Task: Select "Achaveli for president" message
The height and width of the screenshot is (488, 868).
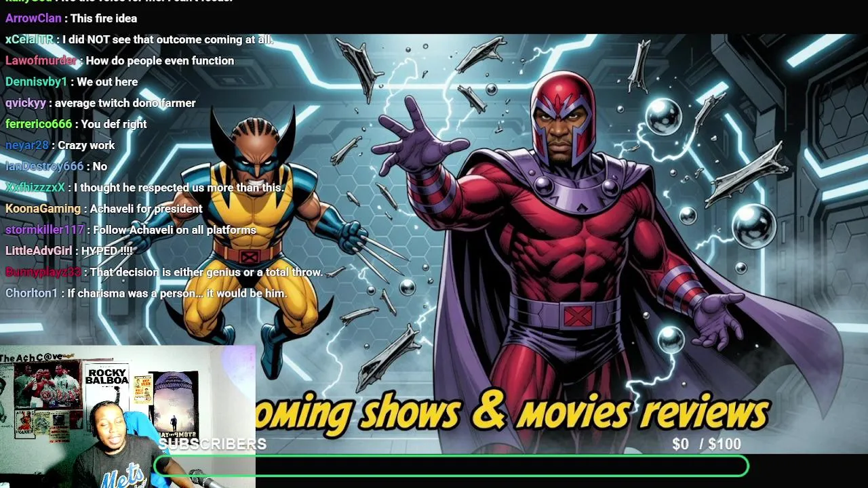Action: pyautogui.click(x=146, y=209)
